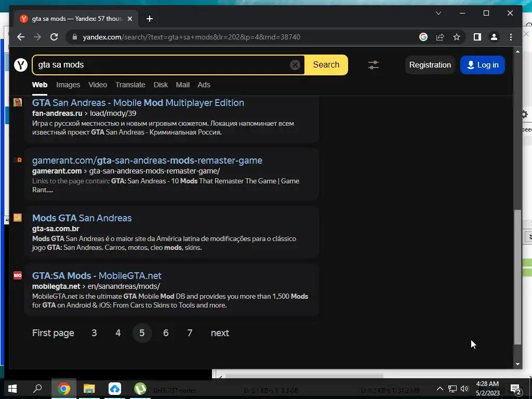Click cloud download app in taskbar
Image resolution: width=532 pixels, height=399 pixels.
point(115,389)
